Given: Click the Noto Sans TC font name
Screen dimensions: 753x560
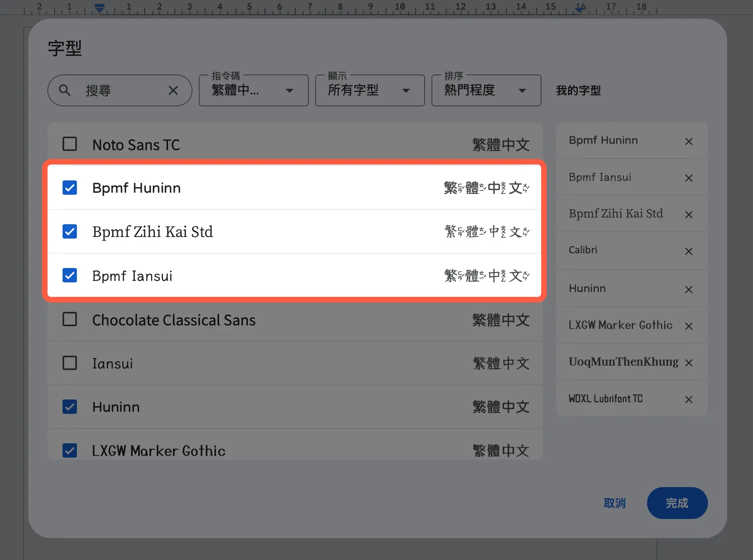Looking at the screenshot, I should tap(136, 145).
